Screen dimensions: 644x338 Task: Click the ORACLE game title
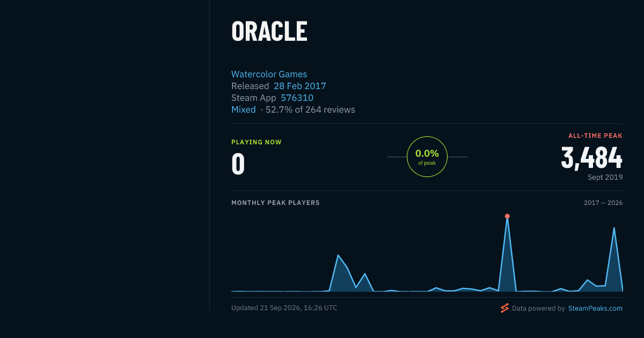click(269, 32)
